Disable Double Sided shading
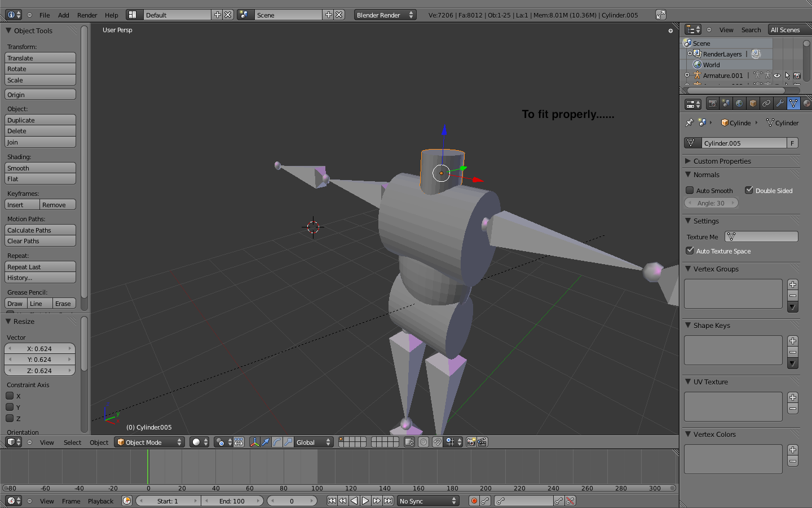This screenshot has width=812, height=508. coord(749,190)
